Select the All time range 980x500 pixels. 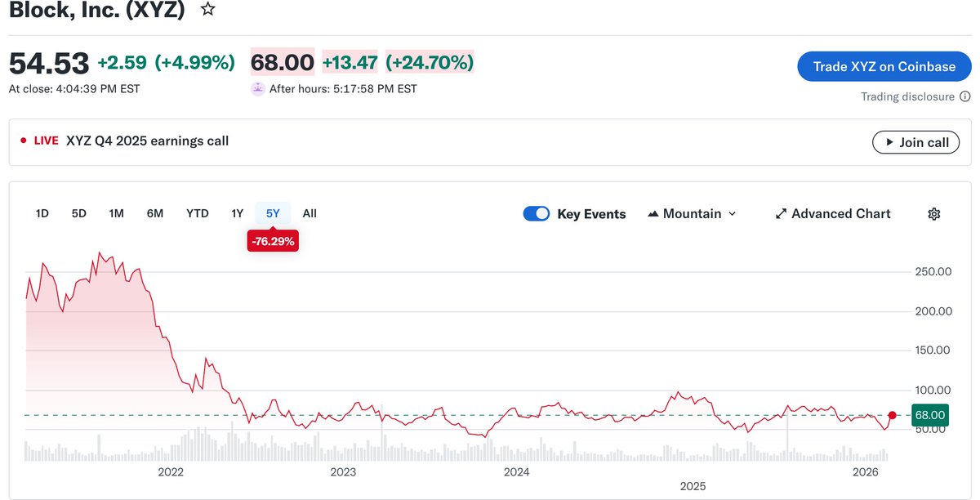310,213
